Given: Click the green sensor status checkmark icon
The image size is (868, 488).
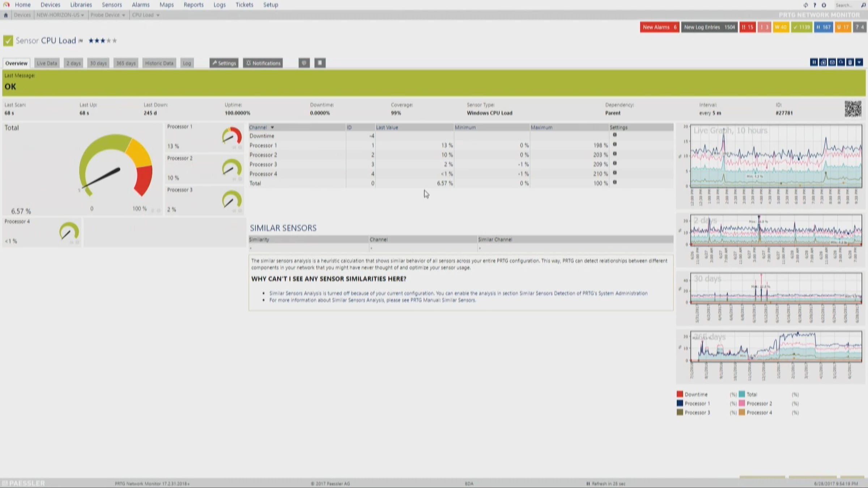Looking at the screenshot, I should coord(8,40).
